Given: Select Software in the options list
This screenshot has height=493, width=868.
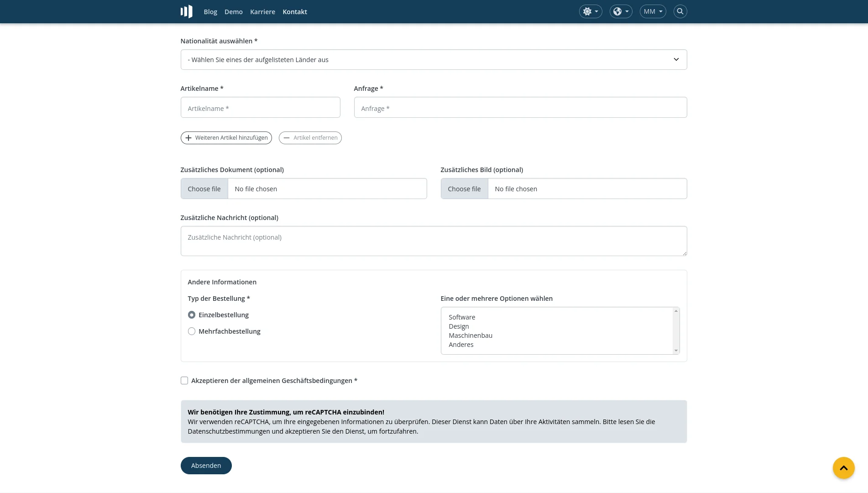Looking at the screenshot, I should point(462,317).
